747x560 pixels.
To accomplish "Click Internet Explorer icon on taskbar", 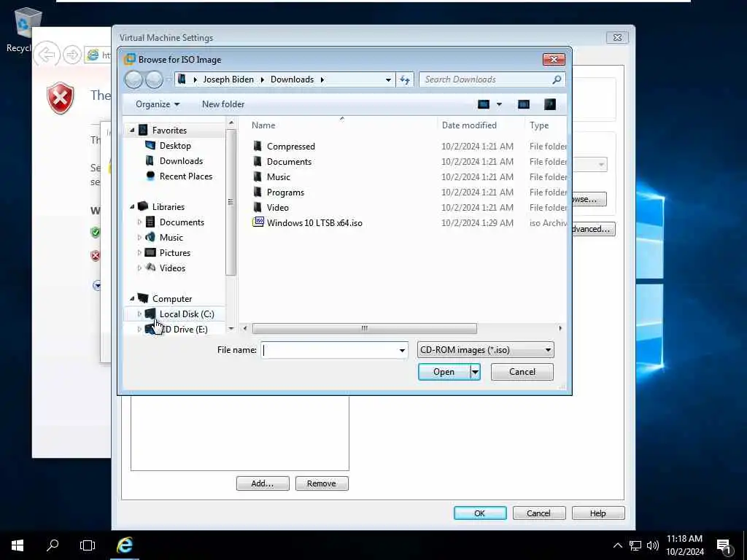I will [125, 545].
